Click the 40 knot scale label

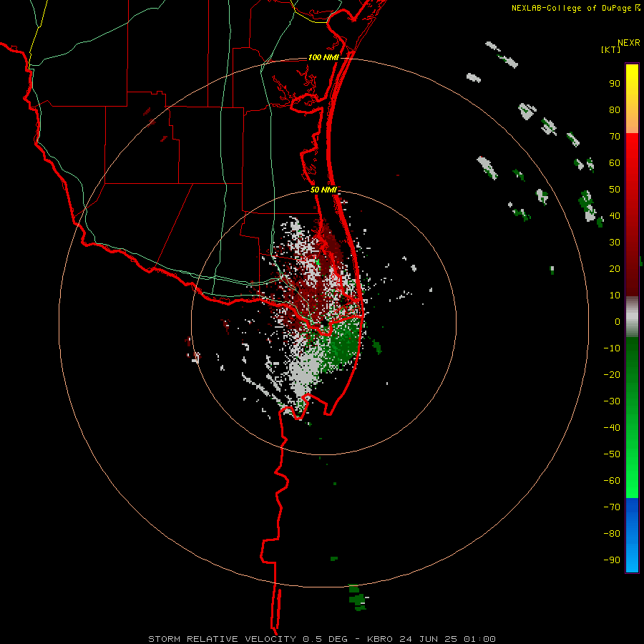point(615,215)
